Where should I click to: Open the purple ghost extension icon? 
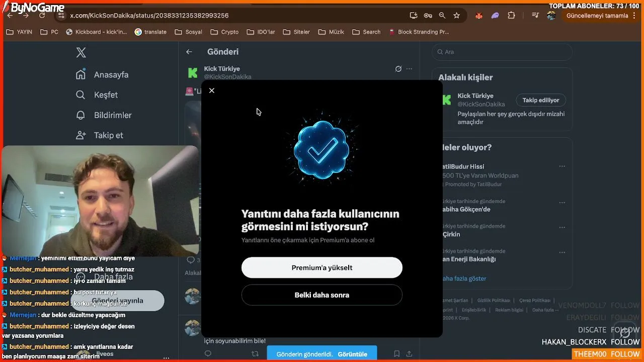tap(495, 16)
